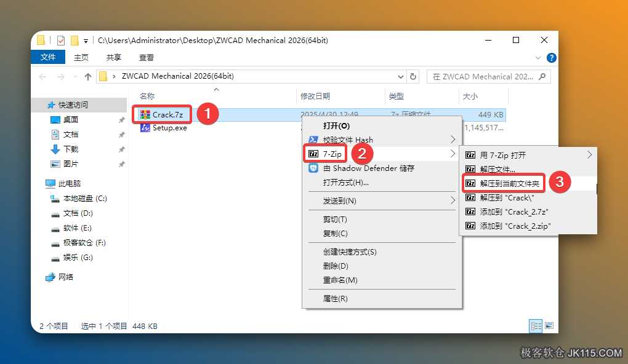Expand arrow of 用 7-Zip 打开 entry
Screen dimensions: 628x364
(589, 155)
